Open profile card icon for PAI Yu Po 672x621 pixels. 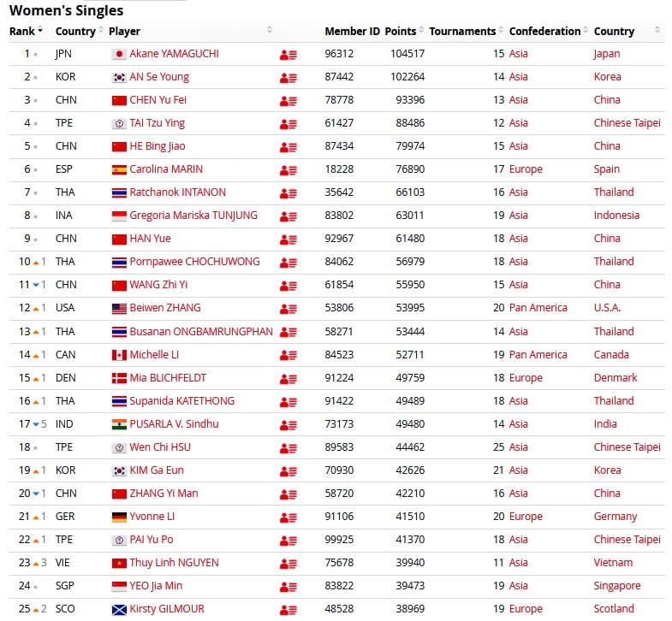point(288,541)
